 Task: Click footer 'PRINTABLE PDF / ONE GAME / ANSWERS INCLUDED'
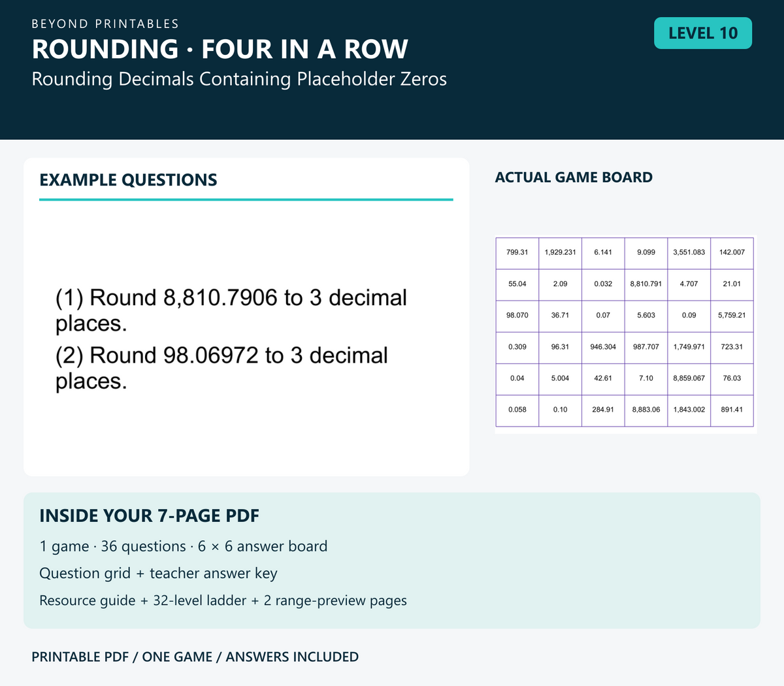pyautogui.click(x=195, y=657)
